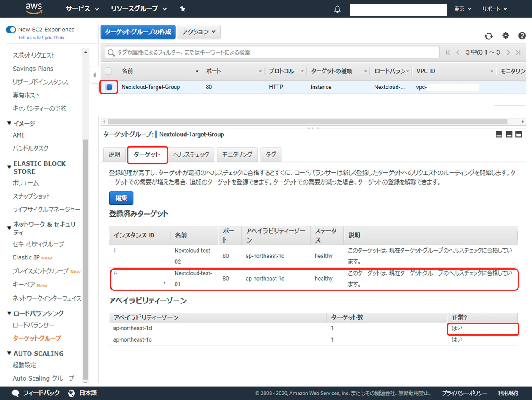Image resolution: width=532 pixels, height=400 pixels.
Task: Open ロードバランサー in the sidebar
Action: 34,325
